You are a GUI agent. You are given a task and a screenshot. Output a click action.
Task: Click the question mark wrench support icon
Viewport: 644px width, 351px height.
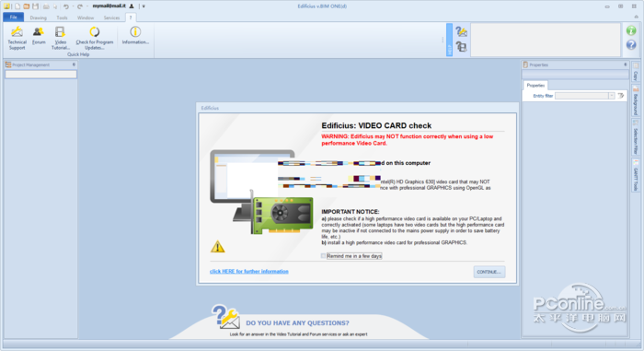click(x=225, y=316)
